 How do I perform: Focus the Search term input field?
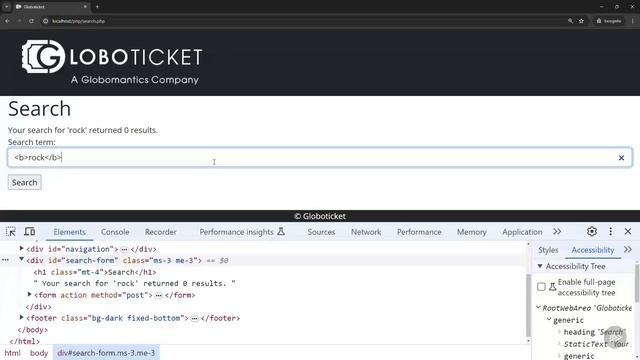coord(320,158)
